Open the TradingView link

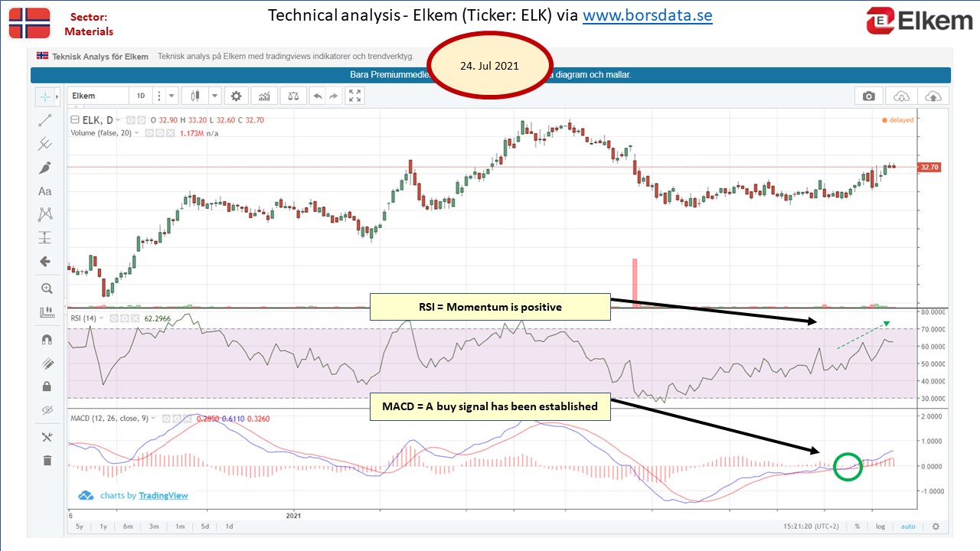coord(163,495)
